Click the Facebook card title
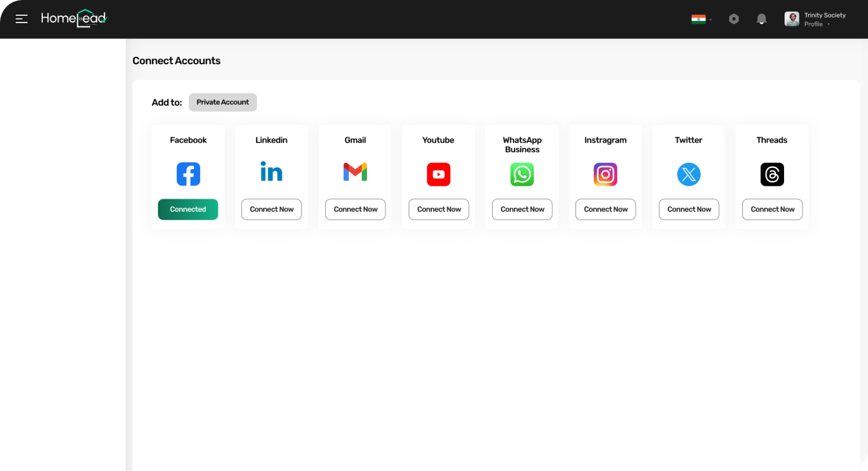This screenshot has width=868, height=471. (188, 140)
